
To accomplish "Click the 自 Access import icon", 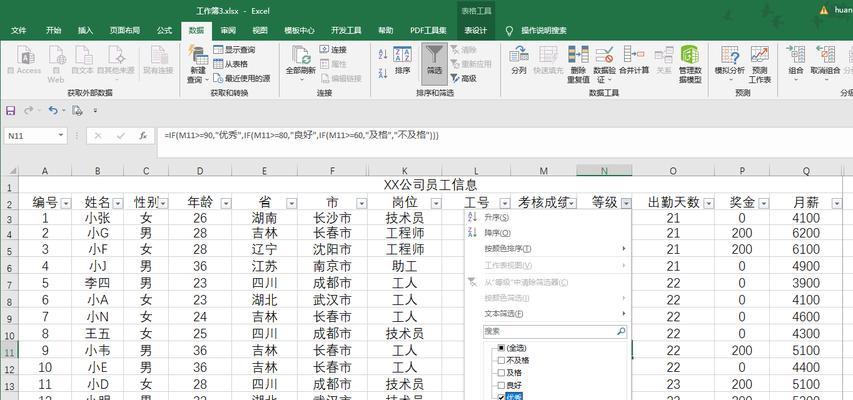I will [x=25, y=55].
